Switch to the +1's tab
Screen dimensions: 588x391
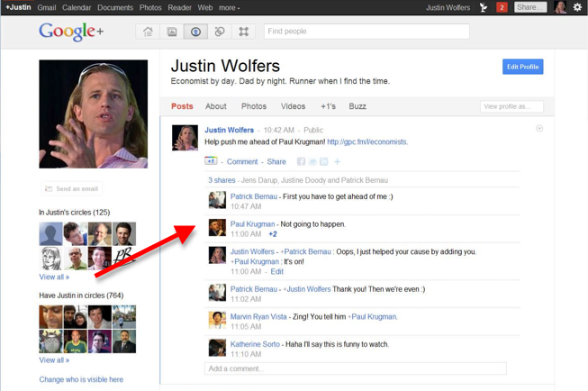(328, 106)
